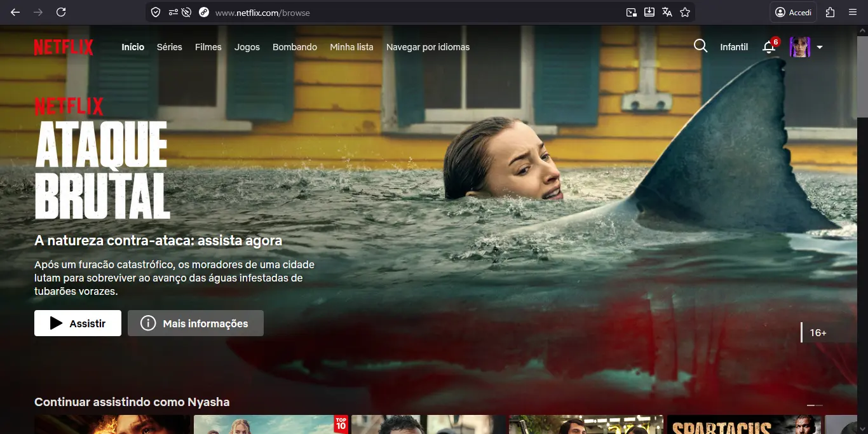This screenshot has height=434, width=868.
Task: Open Minha lista
Action: tap(351, 47)
